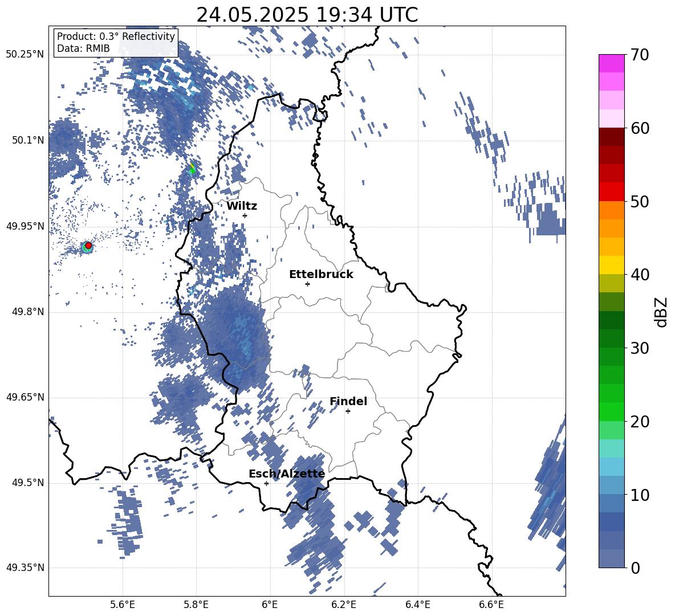The width and height of the screenshot is (675, 616).
Task: Click the 49.95°N latitude tick label
Action: click(x=25, y=226)
